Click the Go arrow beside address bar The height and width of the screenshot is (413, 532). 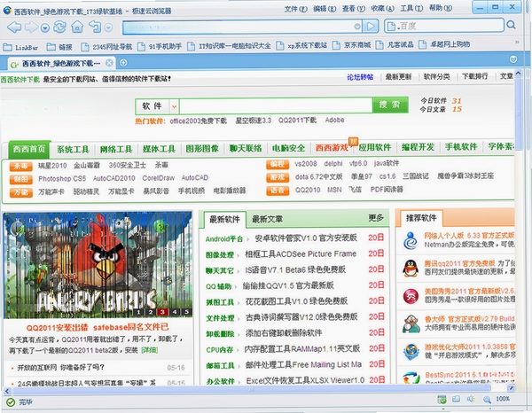click(371, 26)
